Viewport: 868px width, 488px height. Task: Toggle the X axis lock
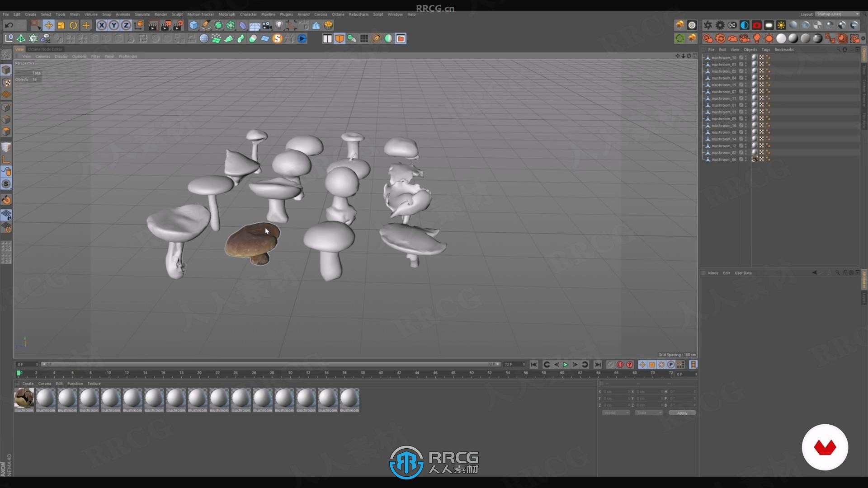click(x=102, y=25)
